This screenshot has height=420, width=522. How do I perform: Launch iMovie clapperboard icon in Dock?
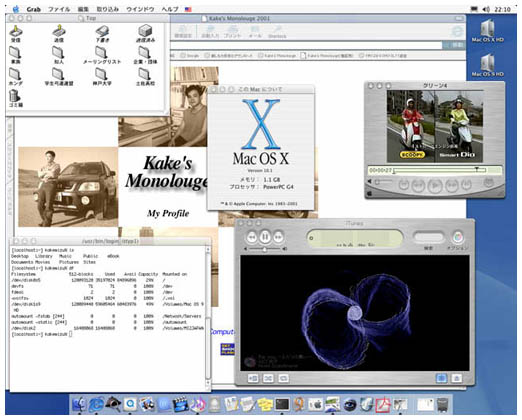180,404
